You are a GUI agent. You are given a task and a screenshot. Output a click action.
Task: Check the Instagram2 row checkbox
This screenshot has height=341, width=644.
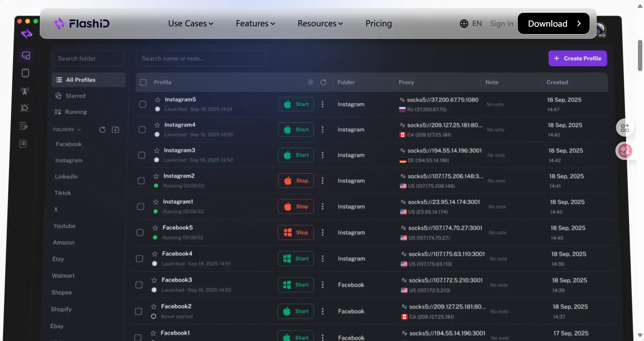point(141,181)
